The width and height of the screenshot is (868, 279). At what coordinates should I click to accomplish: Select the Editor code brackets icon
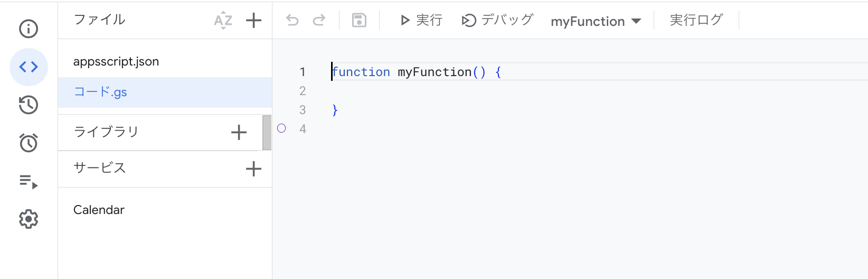click(29, 67)
